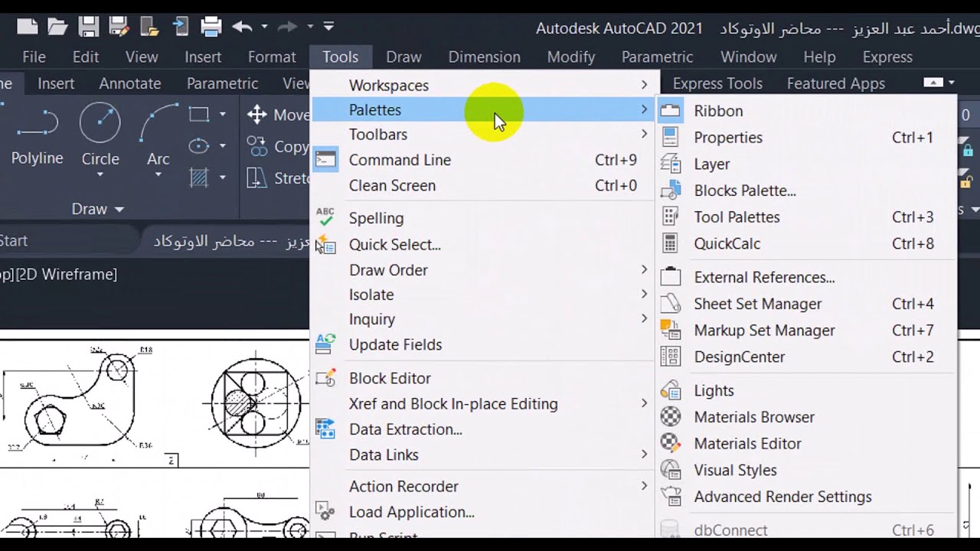Viewport: 980px width, 551px height.
Task: Open QuickCalc calculator
Action: pyautogui.click(x=807, y=243)
